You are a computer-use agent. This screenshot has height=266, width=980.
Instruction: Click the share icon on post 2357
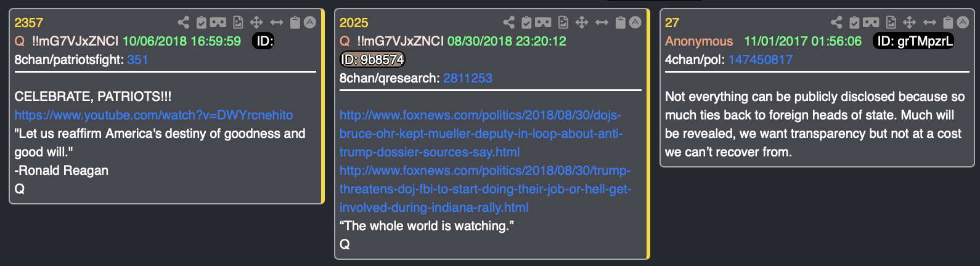[183, 23]
